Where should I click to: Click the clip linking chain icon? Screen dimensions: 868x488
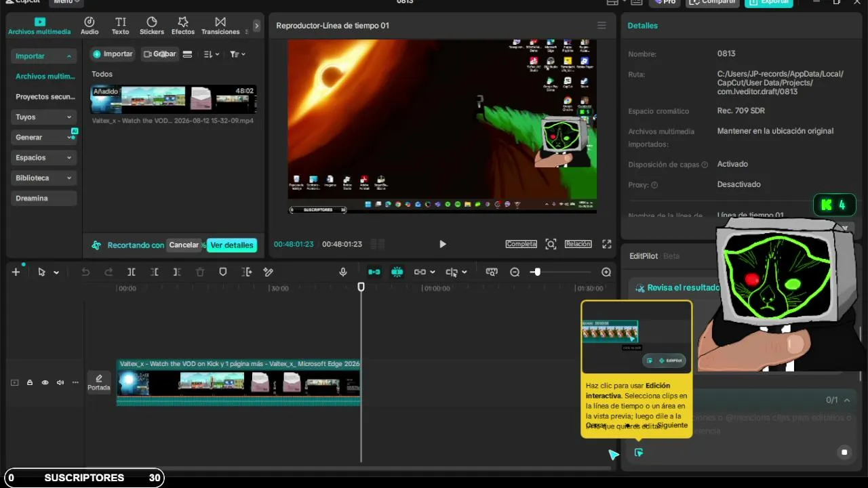click(x=420, y=272)
